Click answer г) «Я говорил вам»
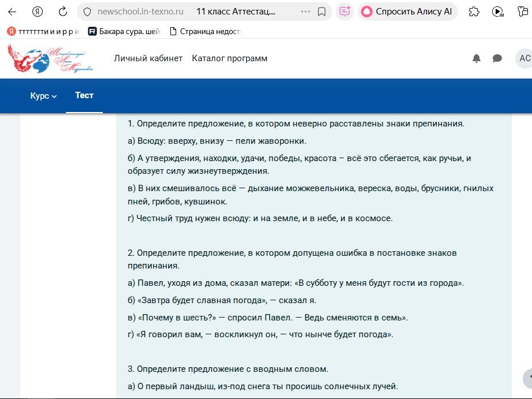 pos(261,334)
